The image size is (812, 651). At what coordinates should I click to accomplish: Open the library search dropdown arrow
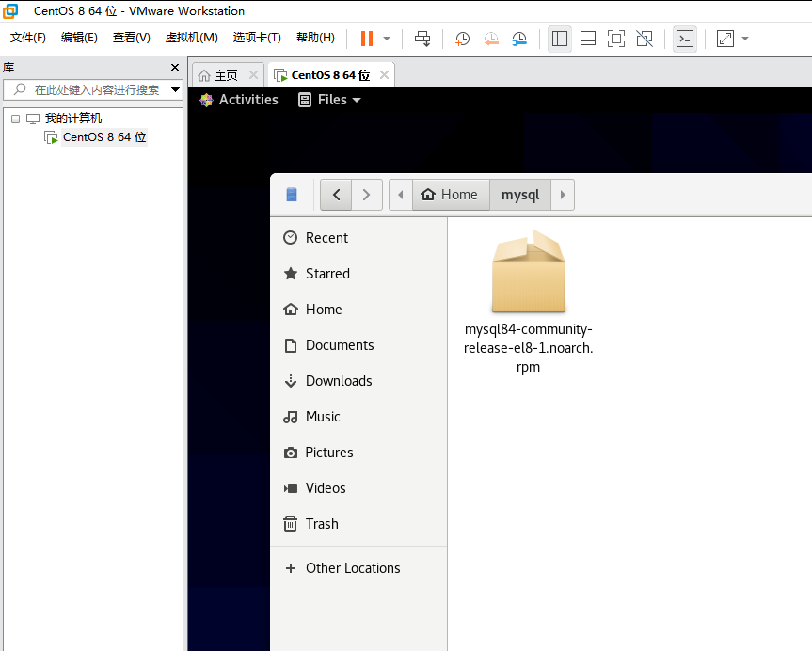click(176, 89)
